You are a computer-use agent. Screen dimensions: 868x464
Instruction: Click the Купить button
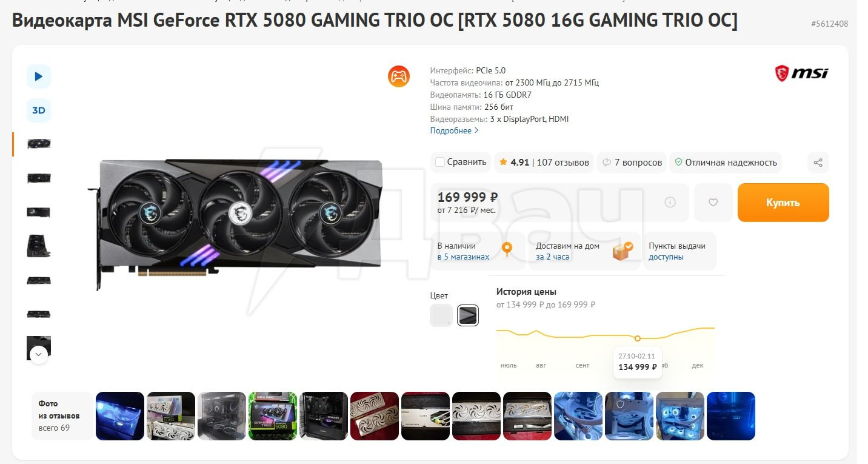[x=783, y=203]
